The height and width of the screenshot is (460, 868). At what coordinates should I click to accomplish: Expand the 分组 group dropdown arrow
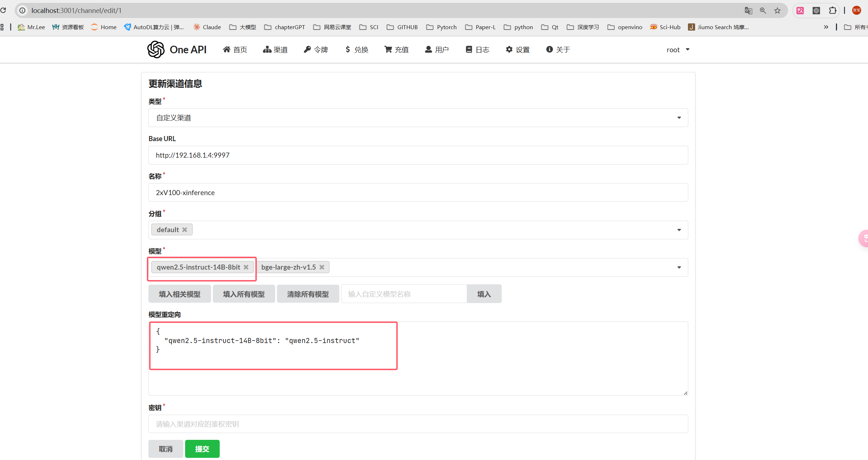679,230
